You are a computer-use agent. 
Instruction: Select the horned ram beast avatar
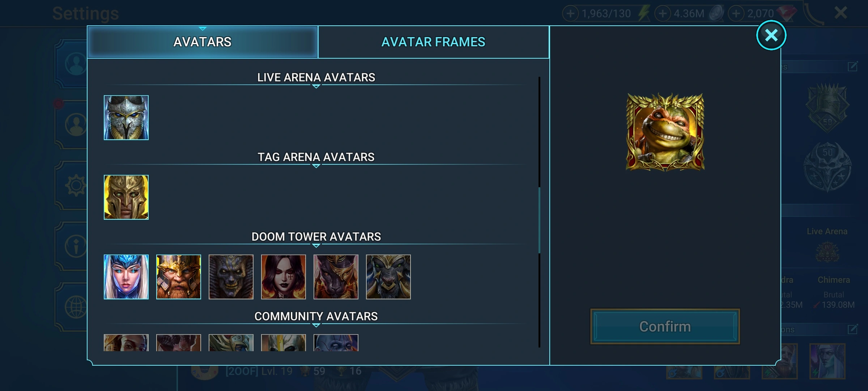point(388,277)
